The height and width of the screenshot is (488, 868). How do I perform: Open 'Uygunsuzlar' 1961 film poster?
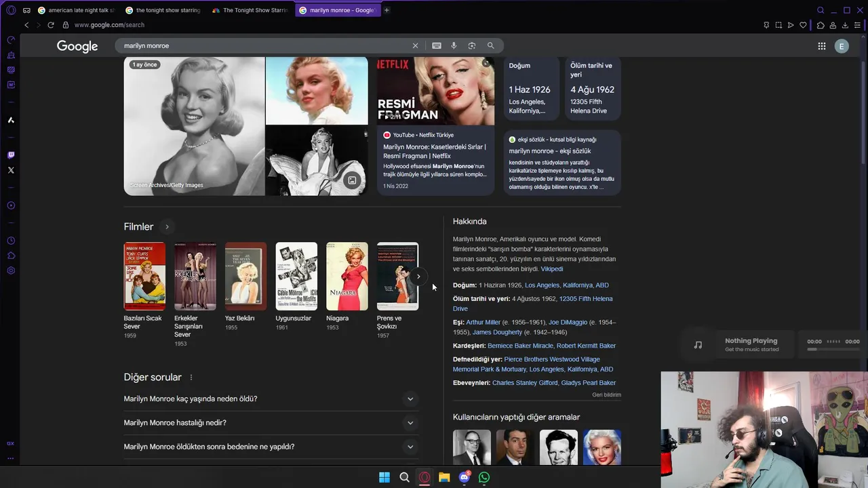(x=296, y=277)
